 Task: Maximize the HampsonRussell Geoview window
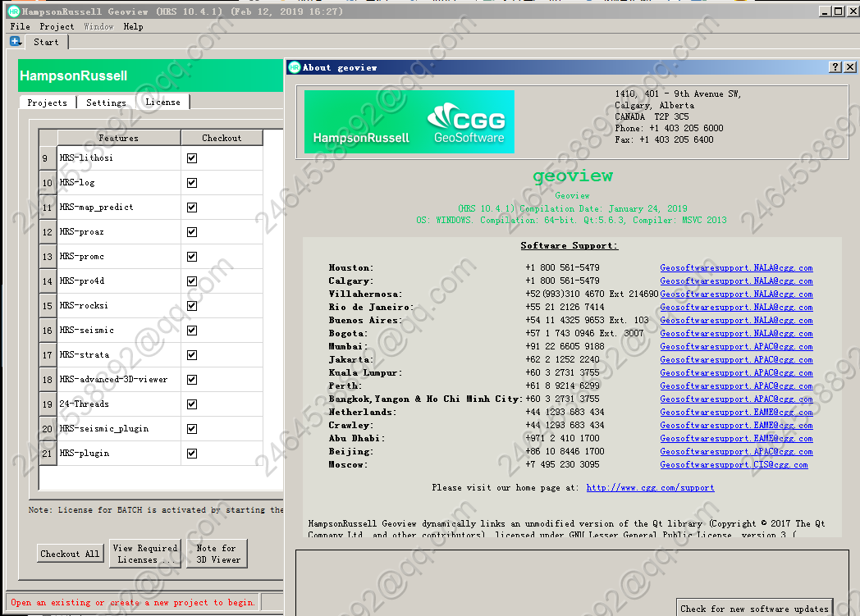coord(838,11)
